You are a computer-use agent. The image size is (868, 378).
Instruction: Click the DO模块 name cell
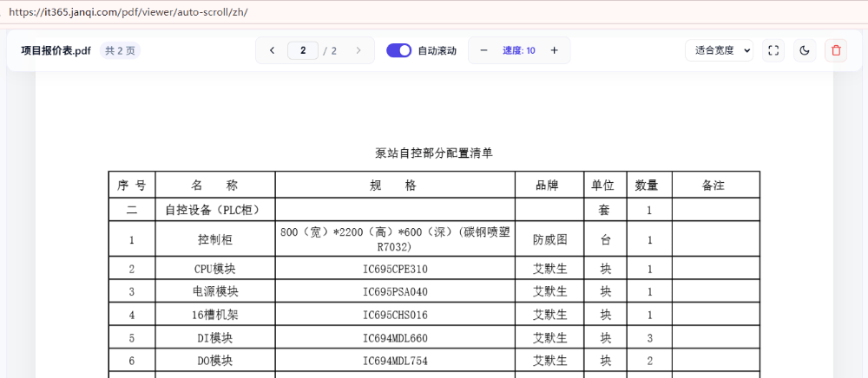[x=215, y=361]
